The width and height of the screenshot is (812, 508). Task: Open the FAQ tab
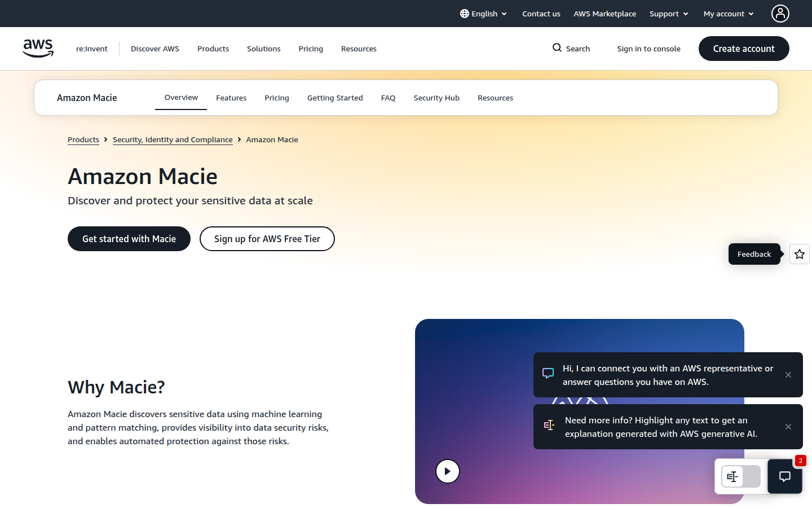[x=388, y=98]
